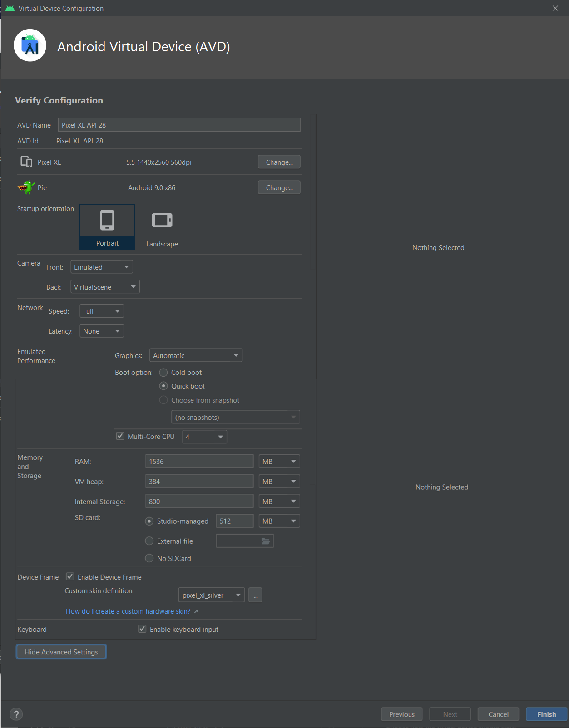Screen dimensions: 569x728
Task: Click the Android Pie system image icon
Action: (26, 187)
